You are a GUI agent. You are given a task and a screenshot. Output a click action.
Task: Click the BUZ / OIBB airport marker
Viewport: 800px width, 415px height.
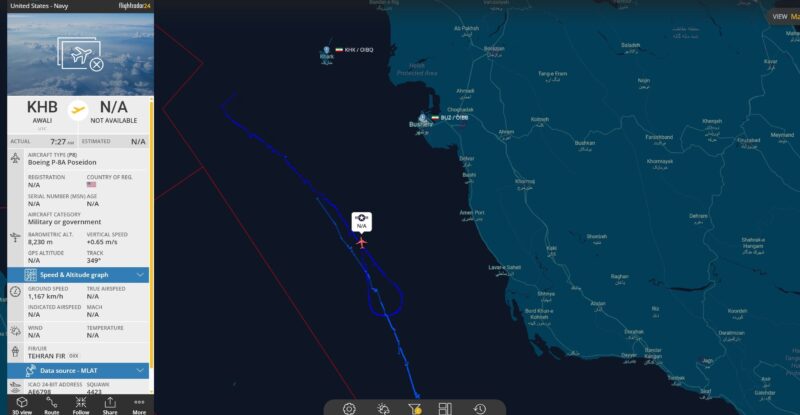[x=422, y=117]
